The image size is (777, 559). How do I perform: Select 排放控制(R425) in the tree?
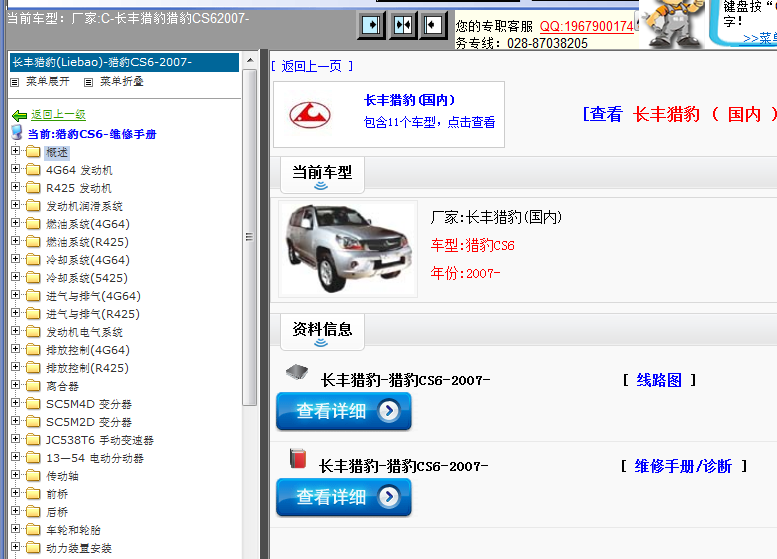point(87,368)
